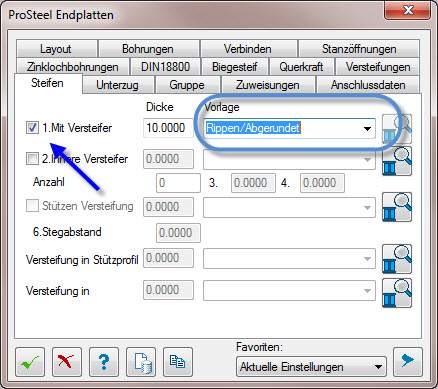Screen dimensions: 438x389
Task: Open the template preview magnifier for 1.Mit Versteifer
Action: [x=397, y=129]
